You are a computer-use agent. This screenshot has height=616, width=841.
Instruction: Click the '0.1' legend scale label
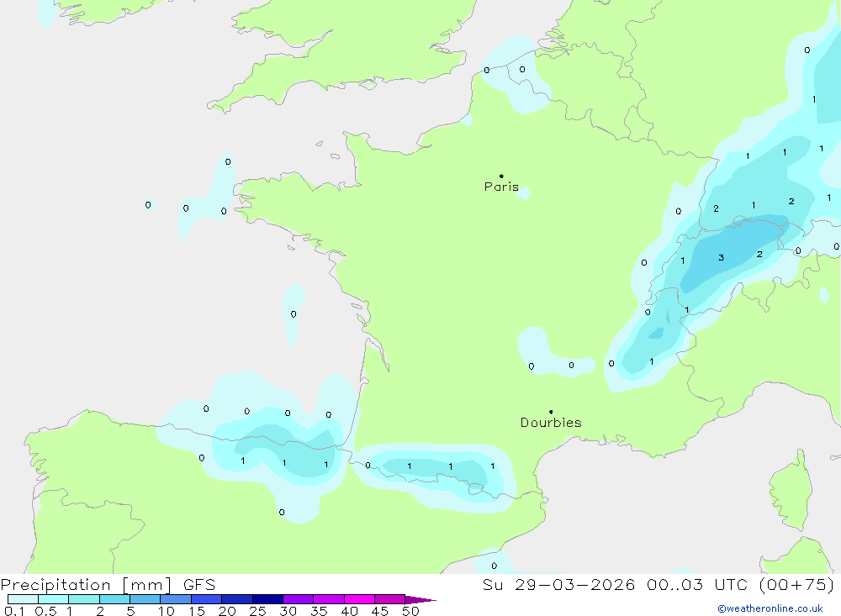(14, 611)
